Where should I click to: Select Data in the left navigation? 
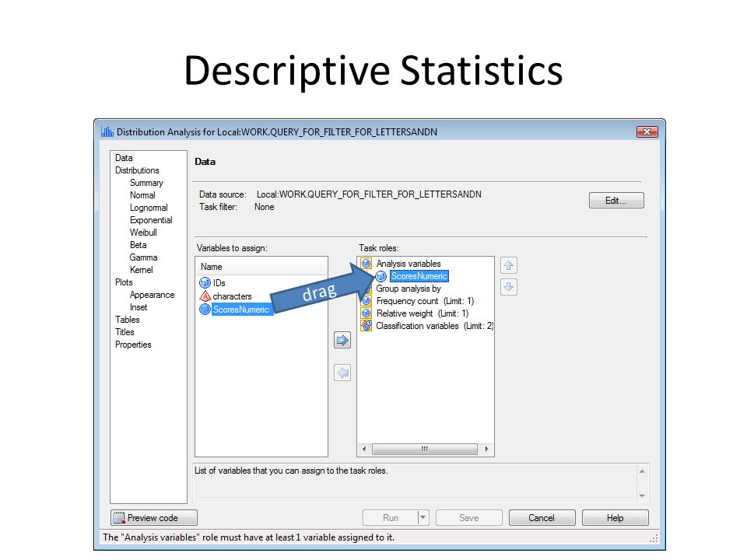pos(124,158)
